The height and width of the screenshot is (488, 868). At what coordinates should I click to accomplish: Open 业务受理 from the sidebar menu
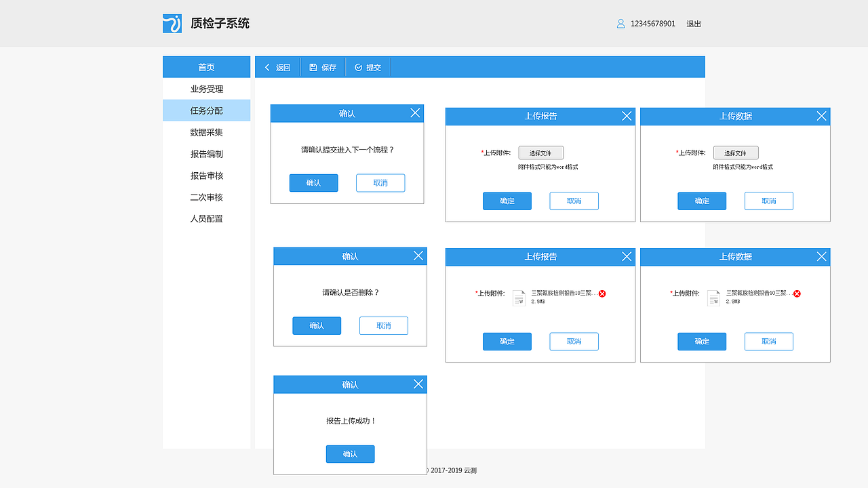click(206, 88)
